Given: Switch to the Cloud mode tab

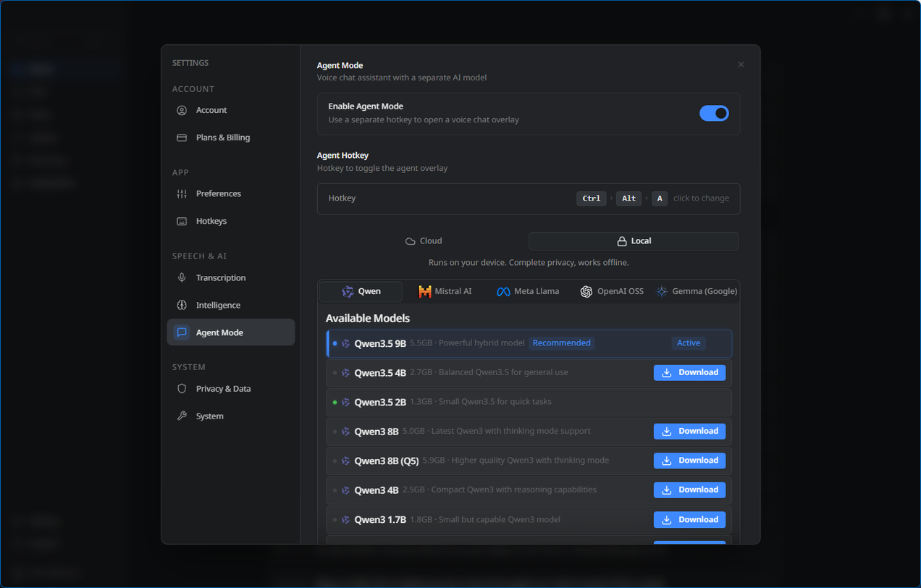Looking at the screenshot, I should [x=424, y=241].
